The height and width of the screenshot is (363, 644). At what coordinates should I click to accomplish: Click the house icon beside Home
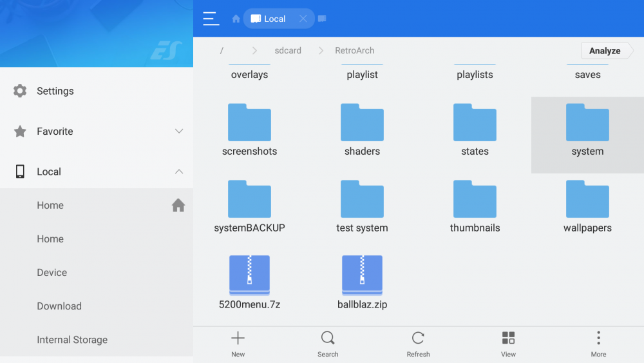(x=178, y=205)
